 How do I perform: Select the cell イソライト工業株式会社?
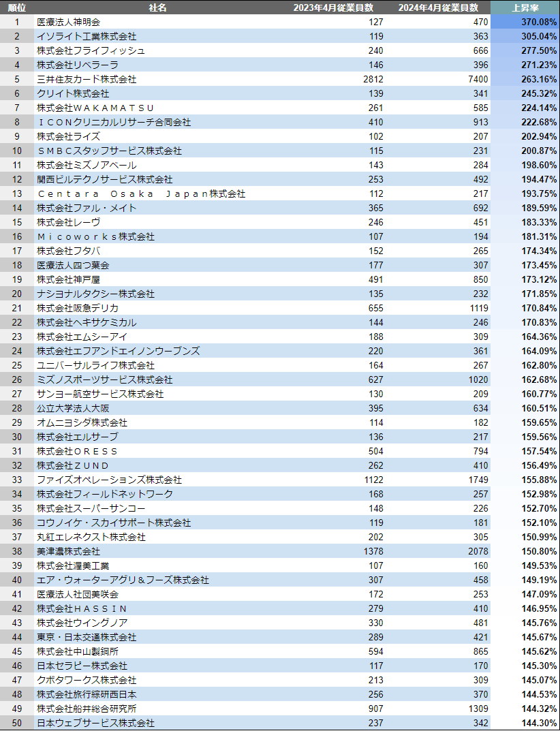point(87,36)
